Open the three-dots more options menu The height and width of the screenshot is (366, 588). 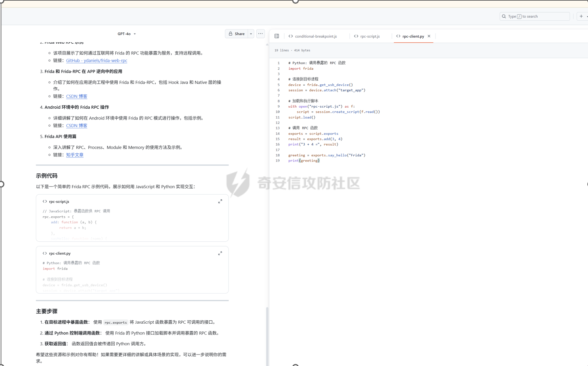tap(260, 34)
